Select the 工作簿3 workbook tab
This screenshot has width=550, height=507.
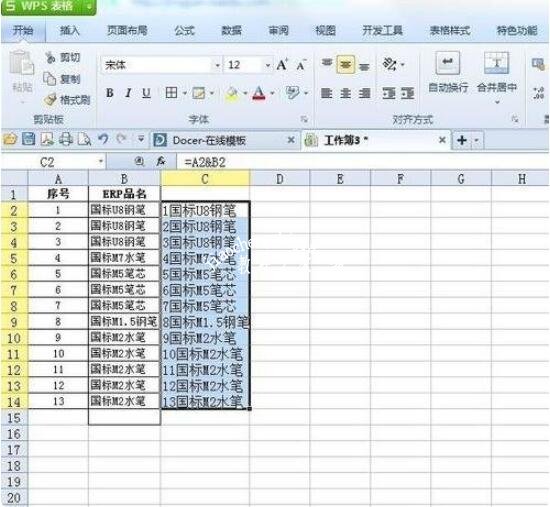pyautogui.click(x=375, y=140)
